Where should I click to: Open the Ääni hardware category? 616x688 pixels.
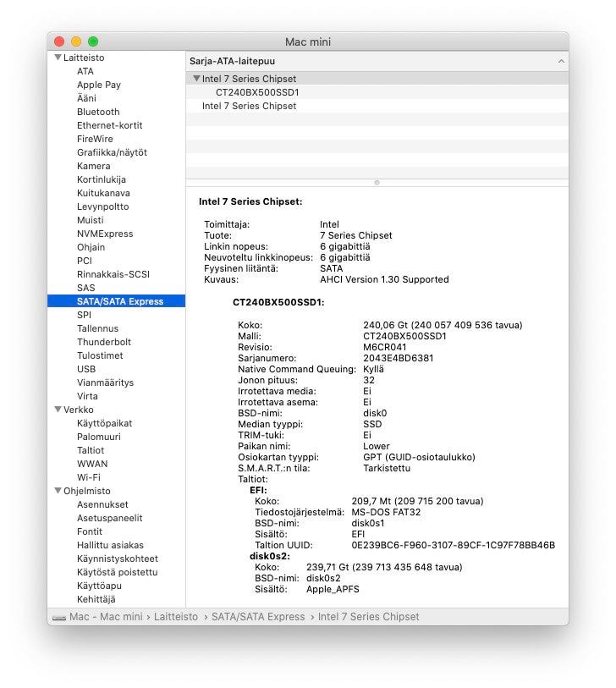(x=86, y=98)
